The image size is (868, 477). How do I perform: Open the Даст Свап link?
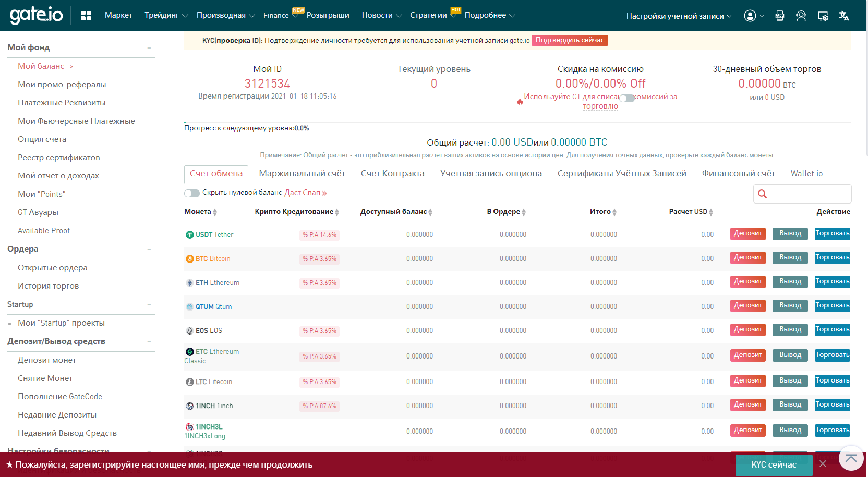pyautogui.click(x=306, y=193)
